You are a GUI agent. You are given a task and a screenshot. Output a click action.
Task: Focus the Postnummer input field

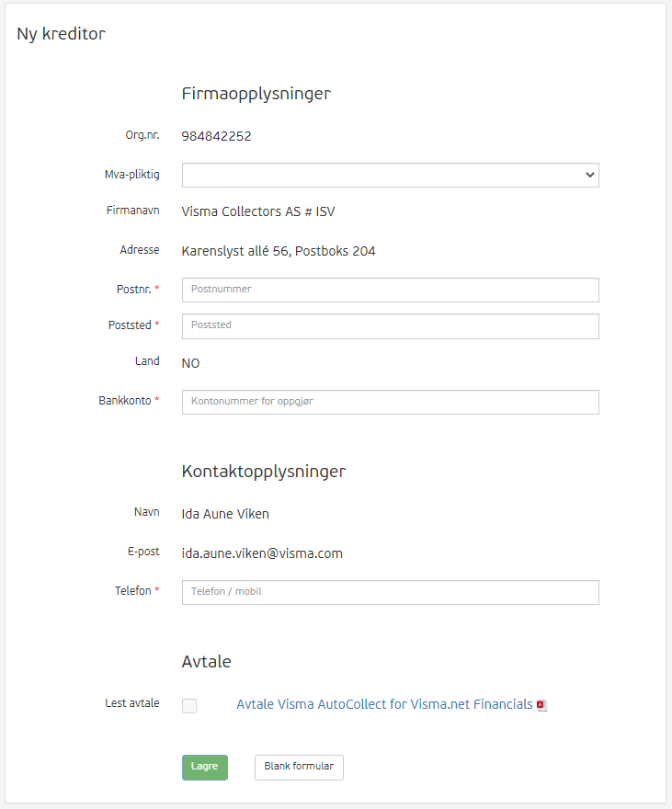[x=391, y=290]
